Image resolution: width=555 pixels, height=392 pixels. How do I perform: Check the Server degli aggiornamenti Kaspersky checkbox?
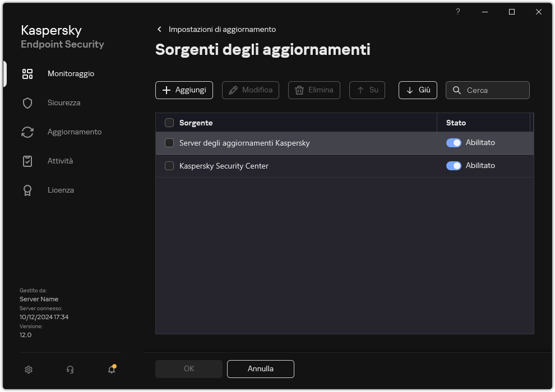coord(169,143)
